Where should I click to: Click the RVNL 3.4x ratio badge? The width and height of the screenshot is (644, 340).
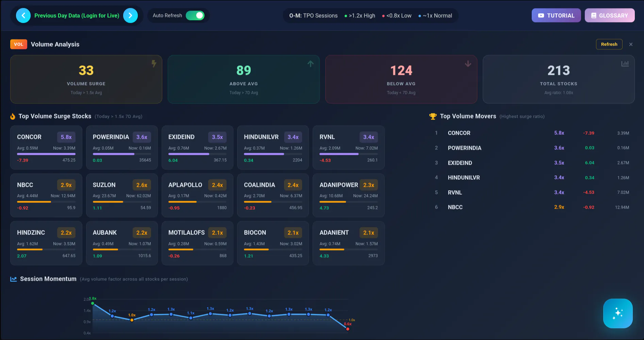coord(368,137)
